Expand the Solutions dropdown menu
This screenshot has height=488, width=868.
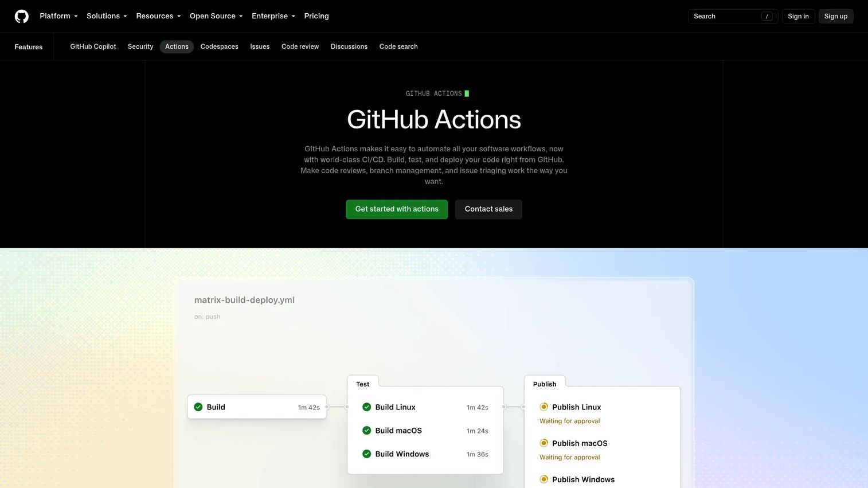click(107, 16)
